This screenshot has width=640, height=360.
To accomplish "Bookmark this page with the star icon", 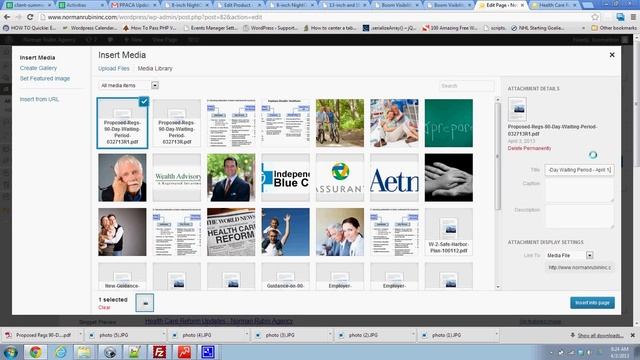I will pyautogui.click(x=595, y=17).
